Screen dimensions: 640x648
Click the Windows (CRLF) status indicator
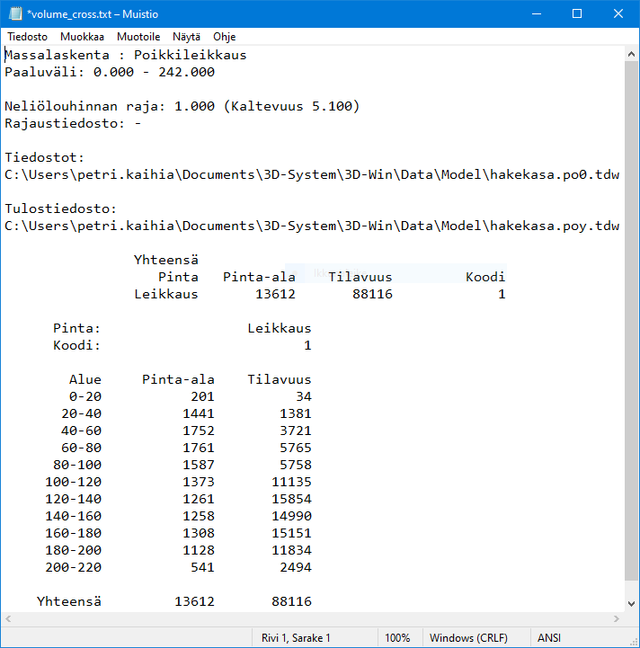click(x=469, y=637)
